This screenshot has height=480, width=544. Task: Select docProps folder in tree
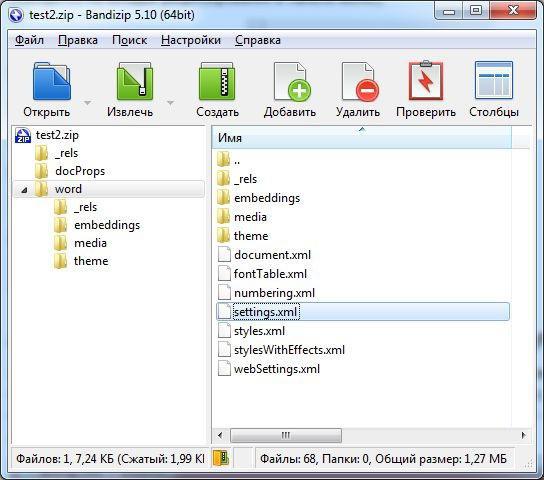(x=80, y=171)
